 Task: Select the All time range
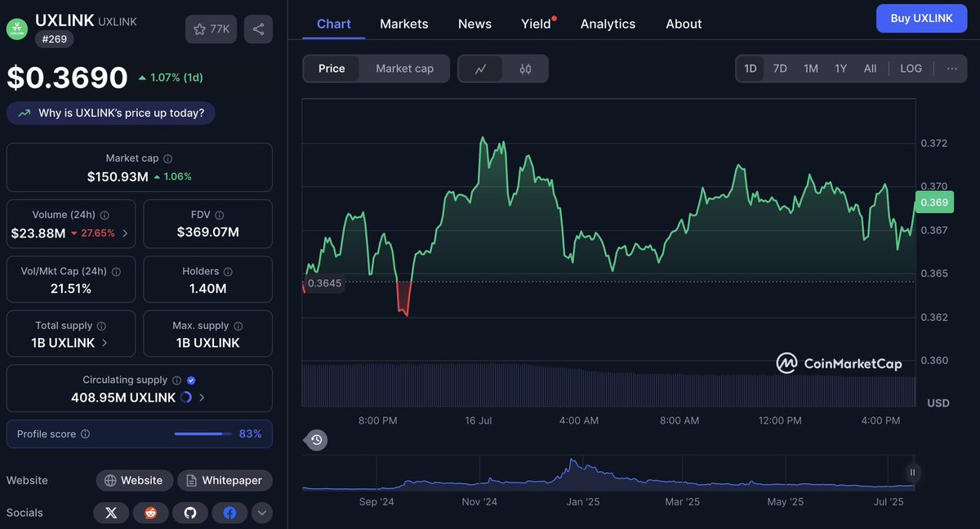(870, 69)
